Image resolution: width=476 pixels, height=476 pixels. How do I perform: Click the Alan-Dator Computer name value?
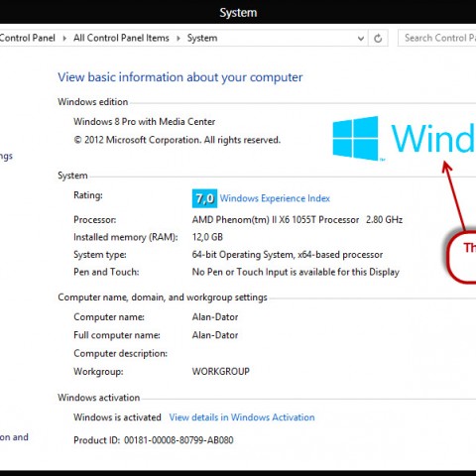coord(215,317)
